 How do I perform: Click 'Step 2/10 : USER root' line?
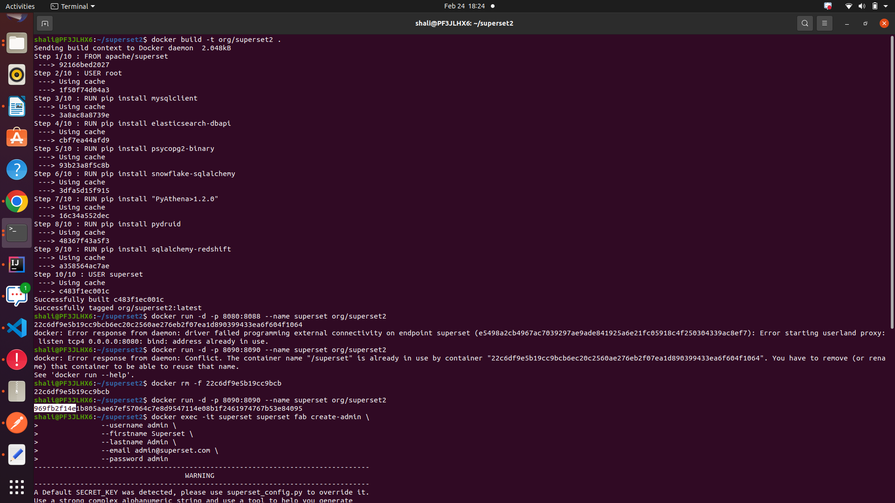tap(78, 73)
